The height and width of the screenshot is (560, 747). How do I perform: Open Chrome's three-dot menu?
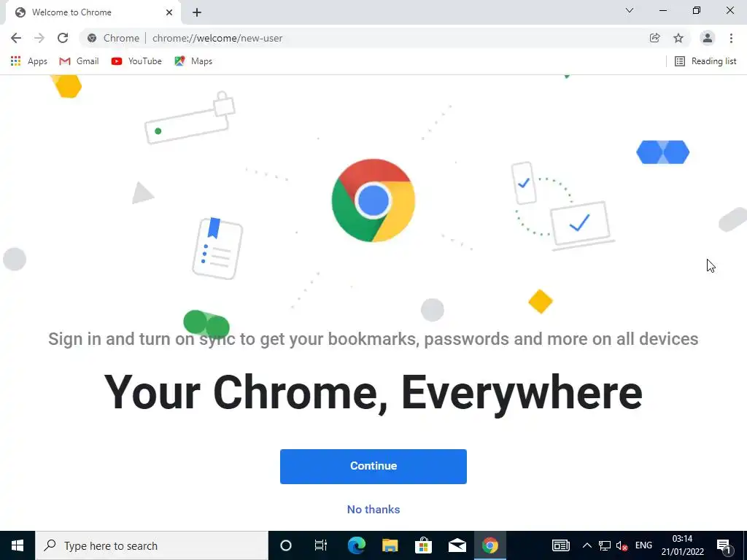pyautogui.click(x=731, y=38)
